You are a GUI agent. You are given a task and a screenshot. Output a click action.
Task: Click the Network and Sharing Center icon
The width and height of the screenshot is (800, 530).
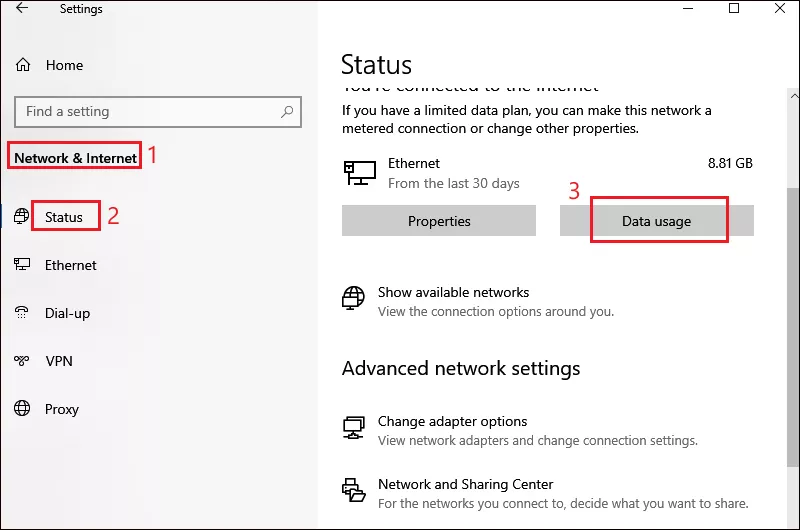pyautogui.click(x=354, y=490)
